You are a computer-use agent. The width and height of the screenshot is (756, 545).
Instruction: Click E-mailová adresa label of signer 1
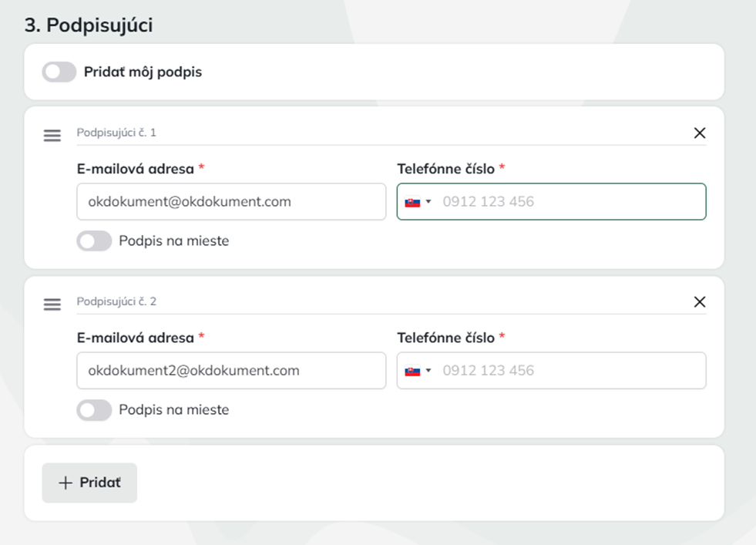[136, 169]
